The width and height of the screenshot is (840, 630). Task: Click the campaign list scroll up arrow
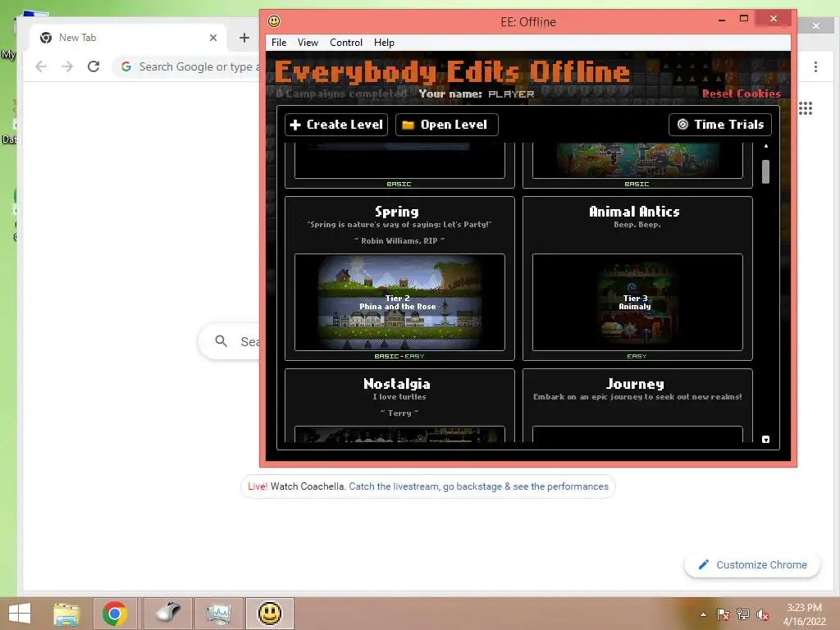coord(766,146)
